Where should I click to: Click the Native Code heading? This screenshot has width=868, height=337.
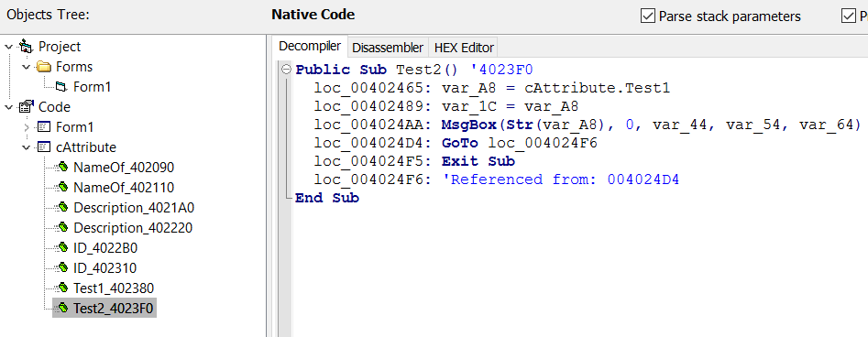313,15
